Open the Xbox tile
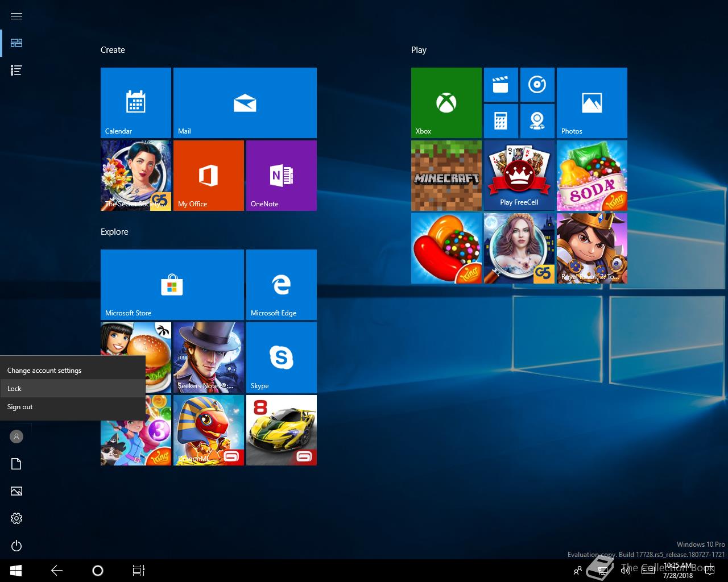 (x=446, y=103)
